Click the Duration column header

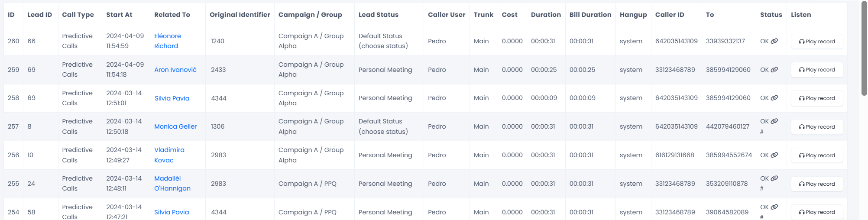coord(546,15)
